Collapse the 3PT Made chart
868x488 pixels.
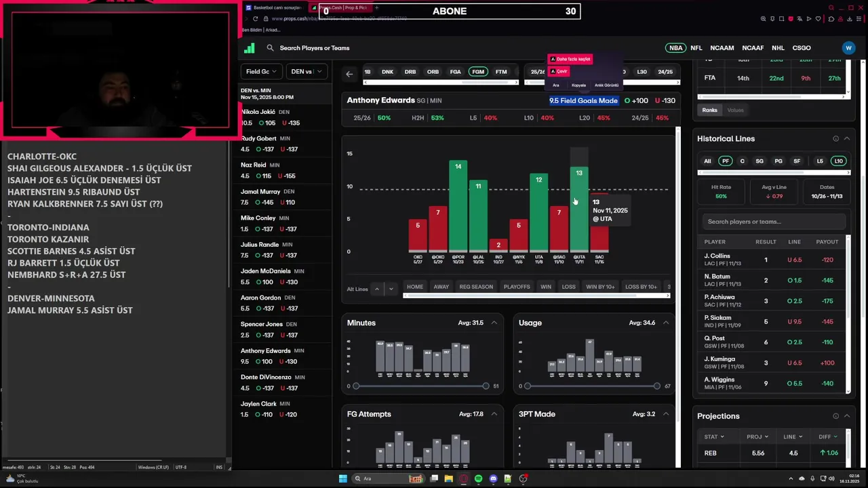pos(666,414)
